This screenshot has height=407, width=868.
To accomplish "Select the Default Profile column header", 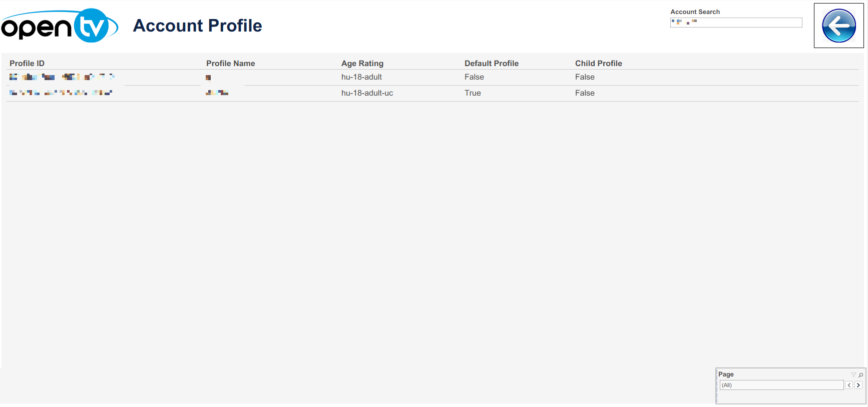I will pos(491,64).
